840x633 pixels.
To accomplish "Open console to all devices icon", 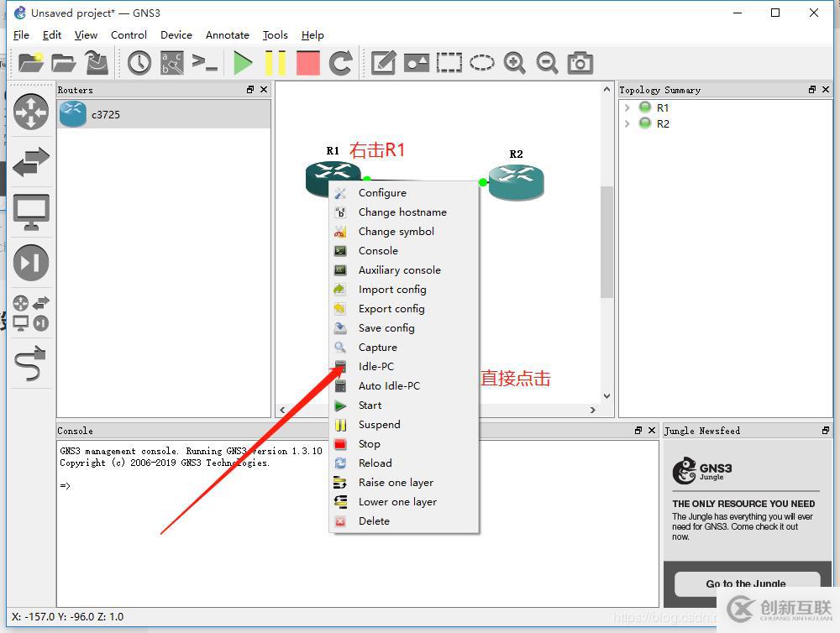I will coord(205,63).
